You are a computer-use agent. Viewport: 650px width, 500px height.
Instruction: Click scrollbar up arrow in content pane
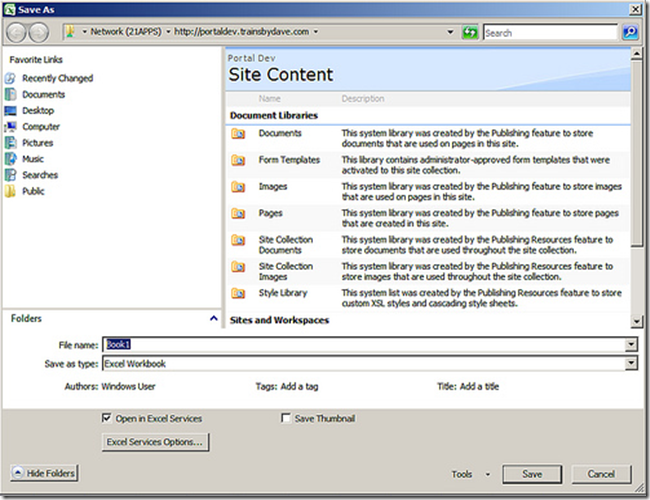[x=637, y=54]
